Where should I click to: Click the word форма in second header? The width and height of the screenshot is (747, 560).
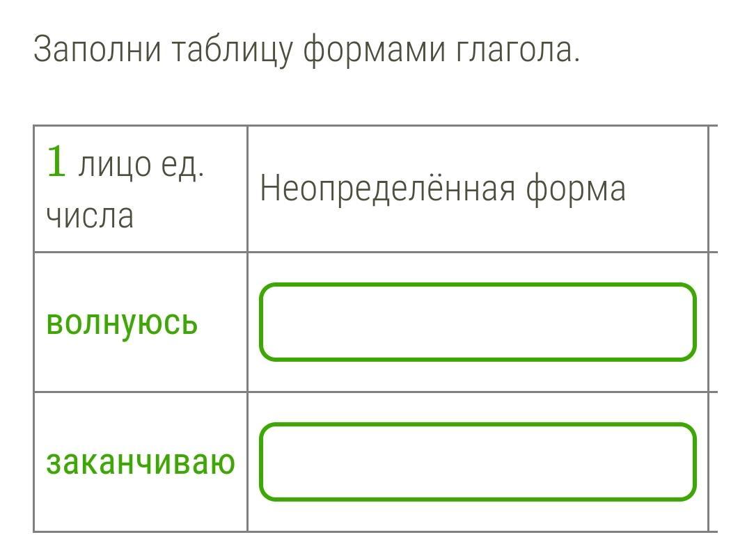coord(576,189)
